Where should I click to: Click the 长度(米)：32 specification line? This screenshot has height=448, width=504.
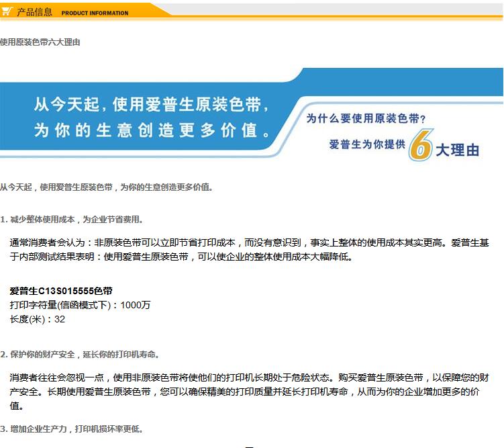pyautogui.click(x=38, y=319)
